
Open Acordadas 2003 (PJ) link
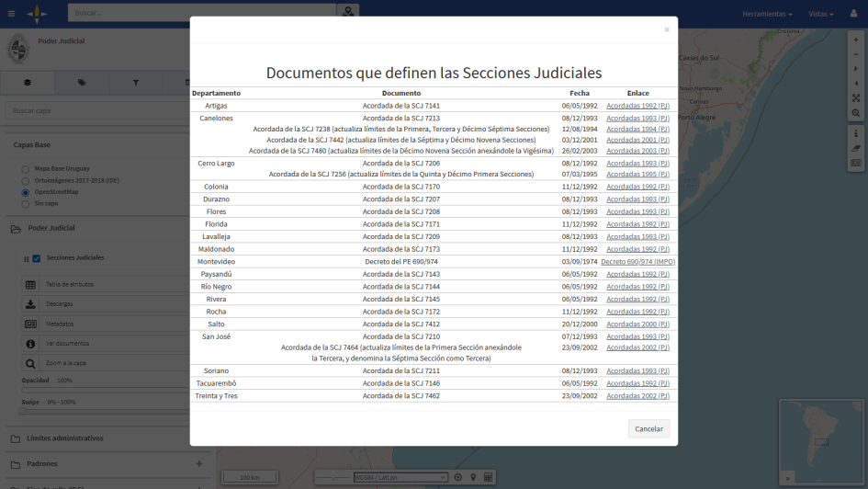point(637,151)
